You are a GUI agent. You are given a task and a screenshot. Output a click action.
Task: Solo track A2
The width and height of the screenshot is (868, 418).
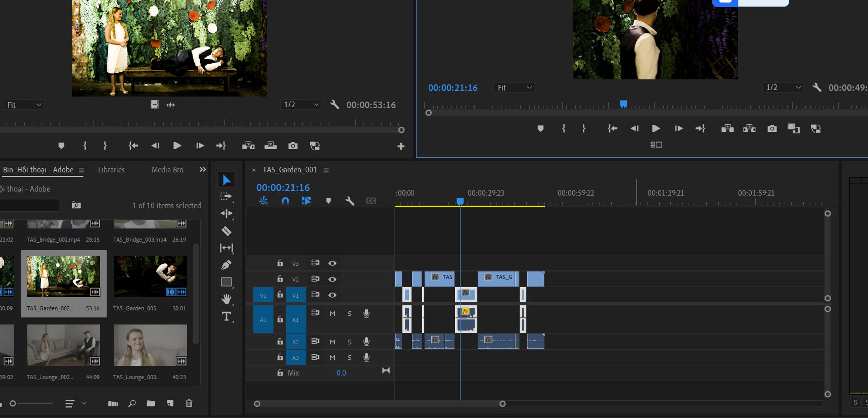349,342
